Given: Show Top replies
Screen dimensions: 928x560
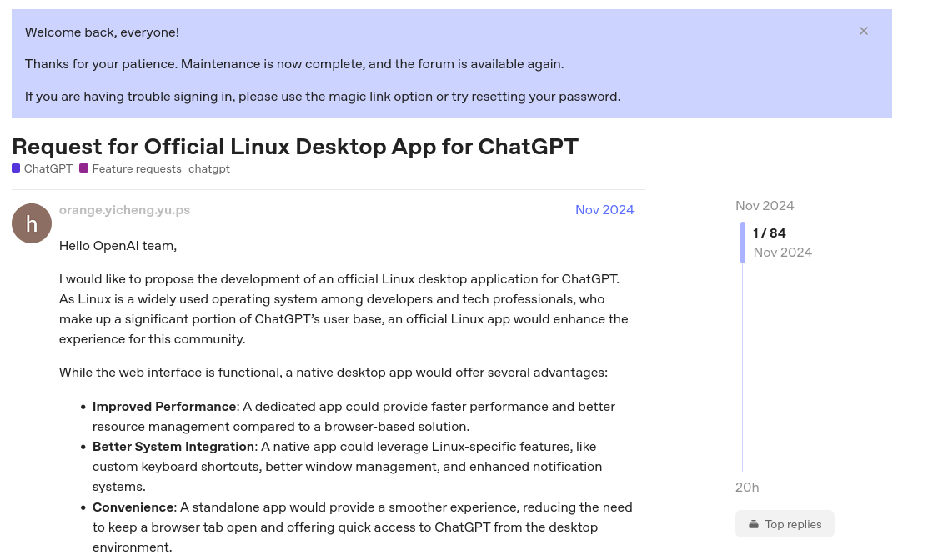Looking at the screenshot, I should 785,524.
